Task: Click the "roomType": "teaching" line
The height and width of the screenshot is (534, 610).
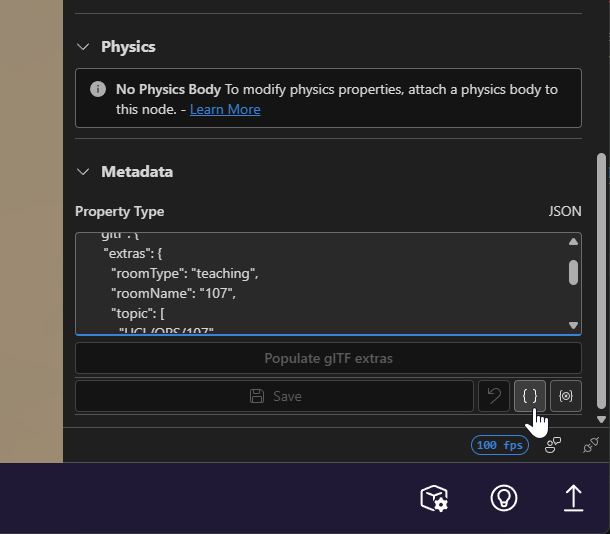Action: click(x=184, y=273)
